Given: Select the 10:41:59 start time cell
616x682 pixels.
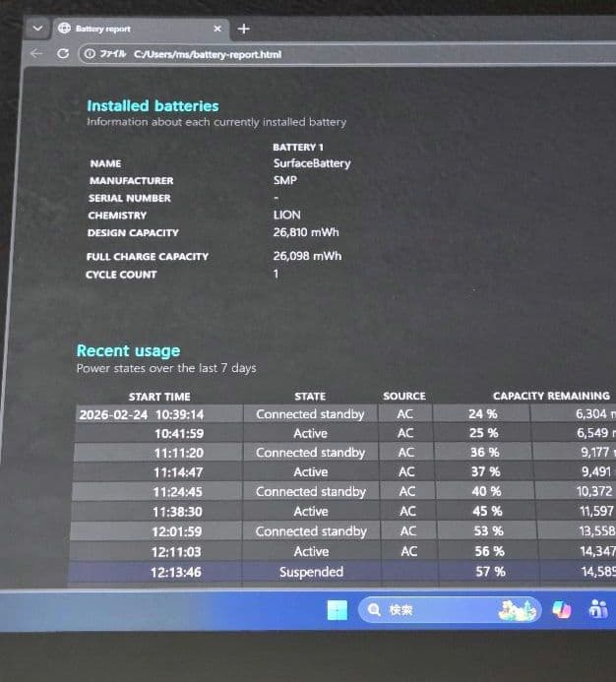Looking at the screenshot, I should 179,434.
